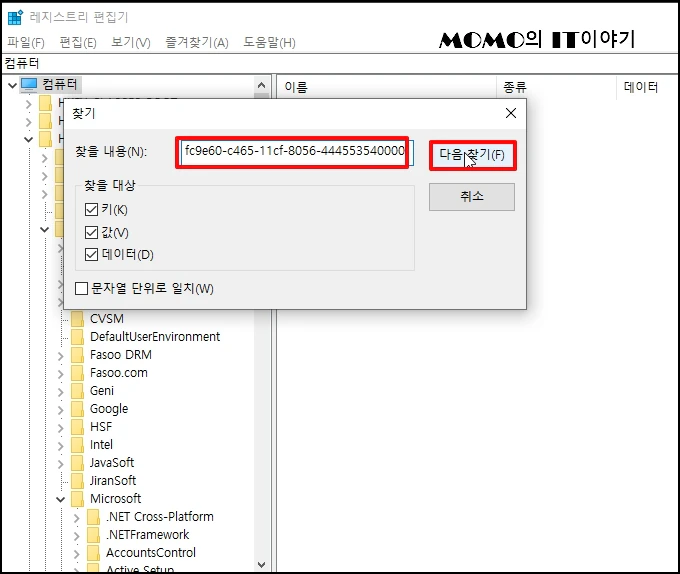Click the tree scrollbar up arrow

pos(262,85)
